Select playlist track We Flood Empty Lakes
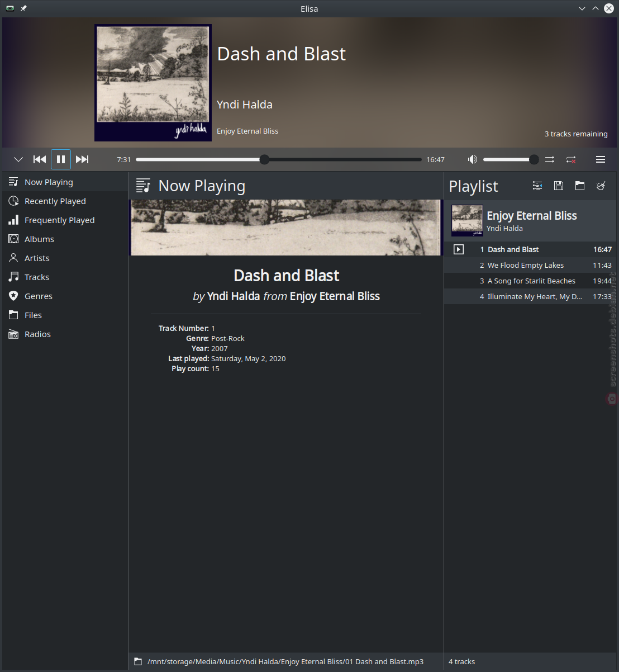The width and height of the screenshot is (619, 672). (530, 266)
